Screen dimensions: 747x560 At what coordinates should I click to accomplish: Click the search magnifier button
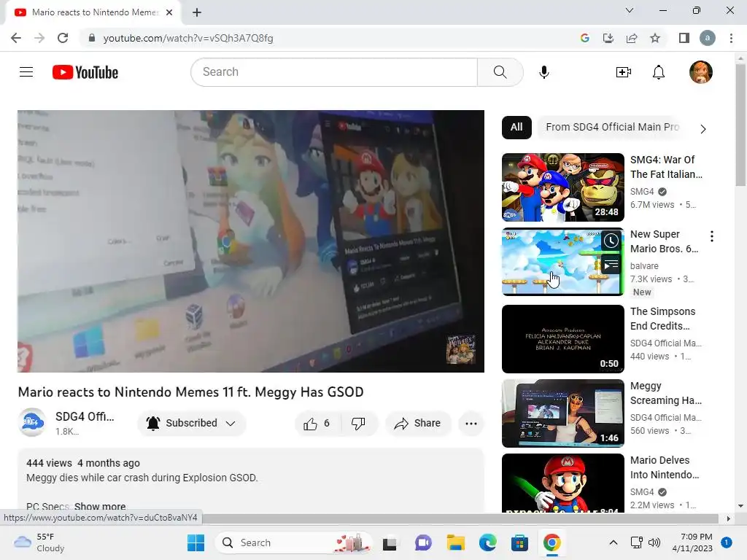(500, 72)
